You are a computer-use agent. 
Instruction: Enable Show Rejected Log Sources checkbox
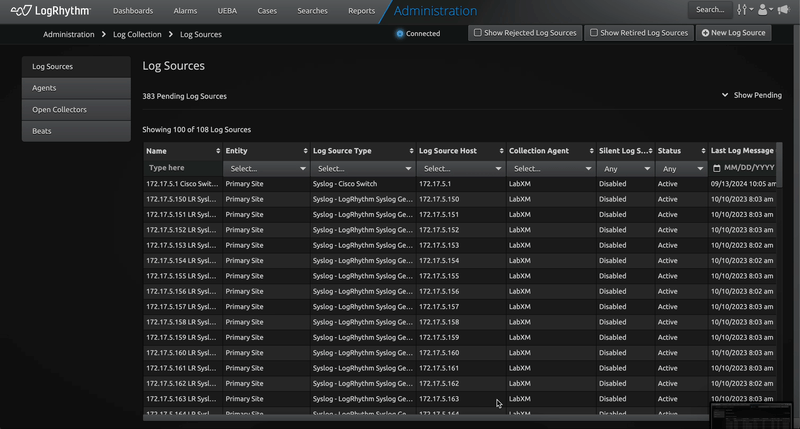pyautogui.click(x=478, y=33)
